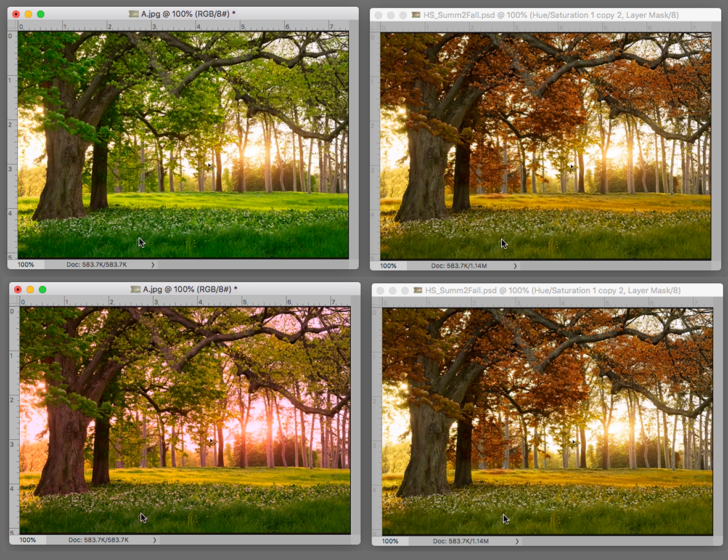Maximize the pink-sky A.jpg window with the green button
The width and height of the screenshot is (728, 560).
[43, 290]
